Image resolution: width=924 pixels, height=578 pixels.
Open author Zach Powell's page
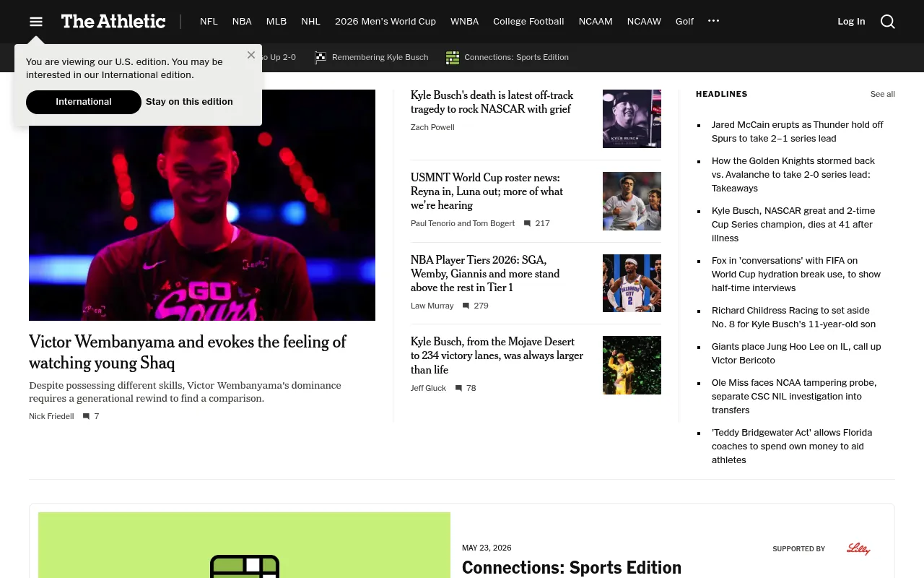click(432, 127)
